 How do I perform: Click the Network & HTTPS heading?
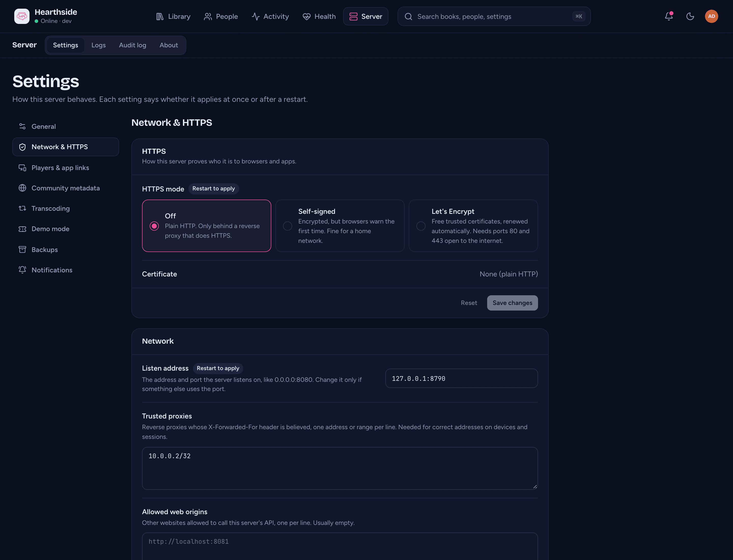pyautogui.click(x=172, y=123)
